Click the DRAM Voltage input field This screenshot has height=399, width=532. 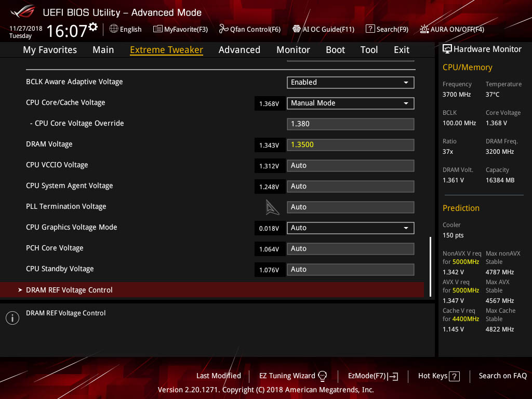pos(351,145)
